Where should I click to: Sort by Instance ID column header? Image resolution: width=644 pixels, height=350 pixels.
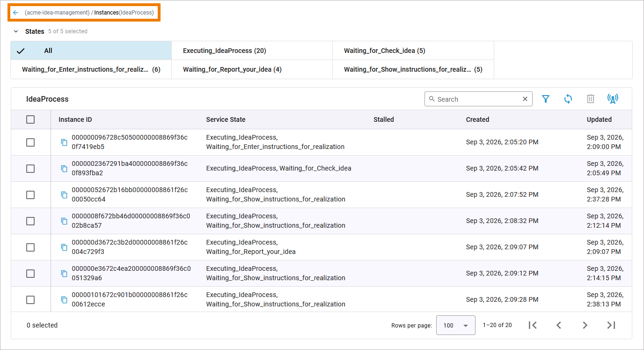tap(75, 119)
